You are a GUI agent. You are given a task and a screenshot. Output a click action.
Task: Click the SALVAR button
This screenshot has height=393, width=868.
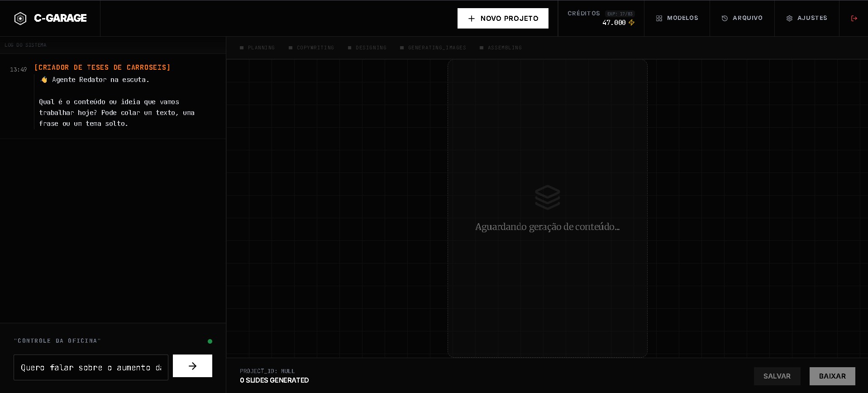point(777,376)
